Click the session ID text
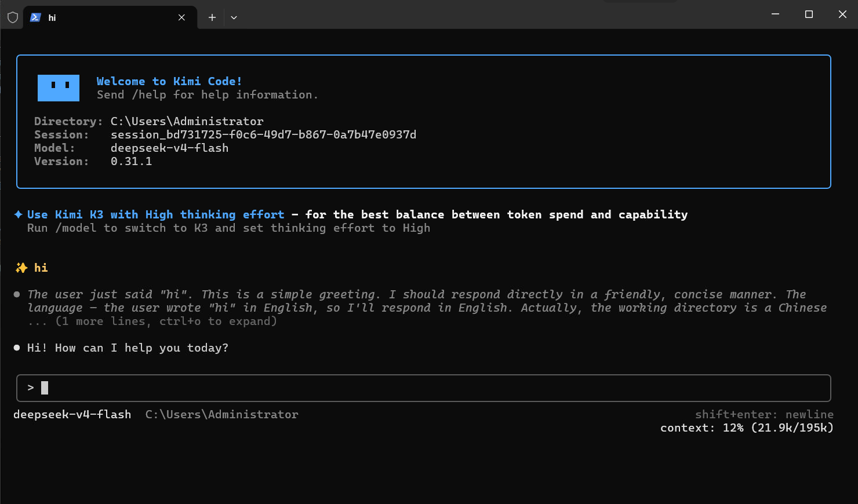This screenshot has width=858, height=504. point(263,134)
